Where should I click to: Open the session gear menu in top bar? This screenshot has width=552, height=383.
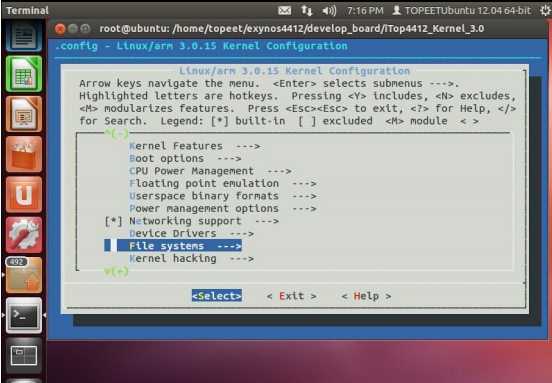(x=545, y=11)
